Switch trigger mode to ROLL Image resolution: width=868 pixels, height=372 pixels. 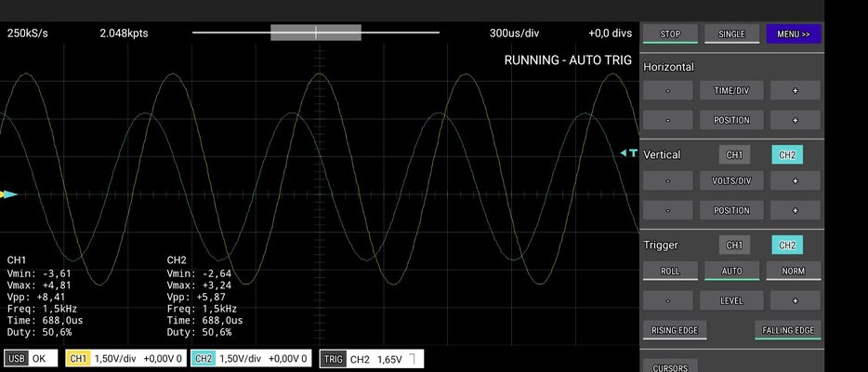670,271
